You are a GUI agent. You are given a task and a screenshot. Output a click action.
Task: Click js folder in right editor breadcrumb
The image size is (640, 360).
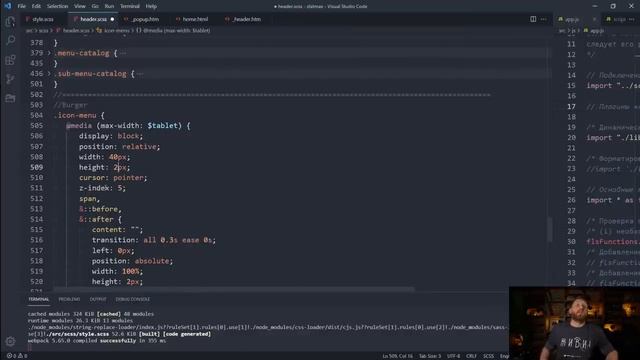(x=573, y=30)
